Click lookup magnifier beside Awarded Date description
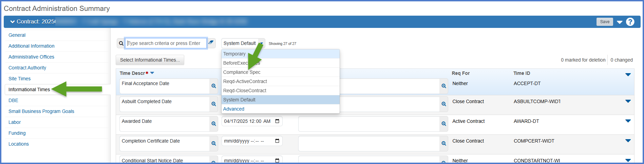Viewport: 644px width, 164px height. (x=213, y=124)
